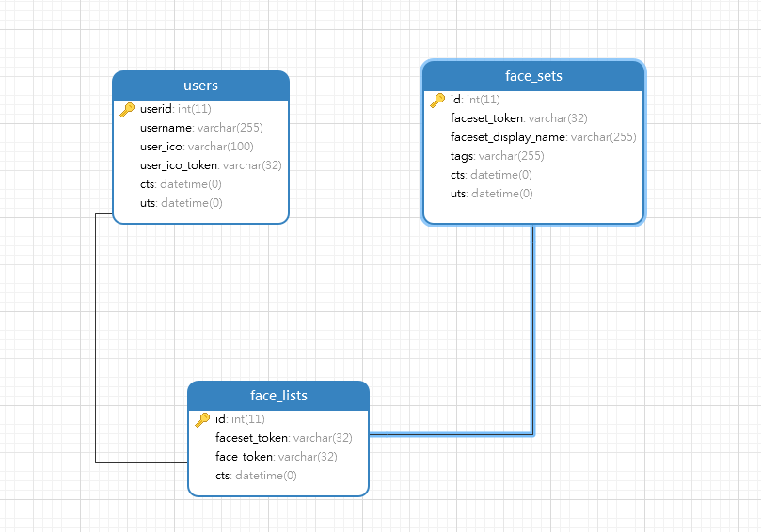Click the primary key icon in face_lists table
The width and height of the screenshot is (761, 532).
click(202, 419)
